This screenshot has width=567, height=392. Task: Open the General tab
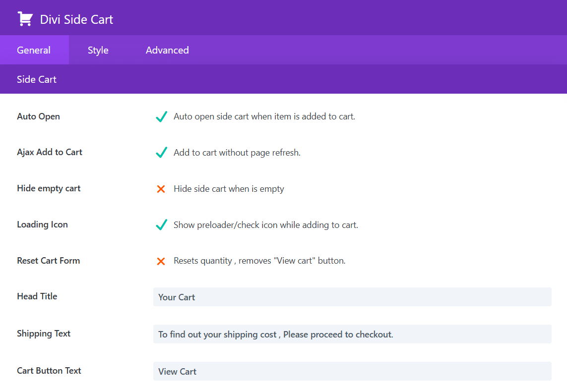pos(34,50)
